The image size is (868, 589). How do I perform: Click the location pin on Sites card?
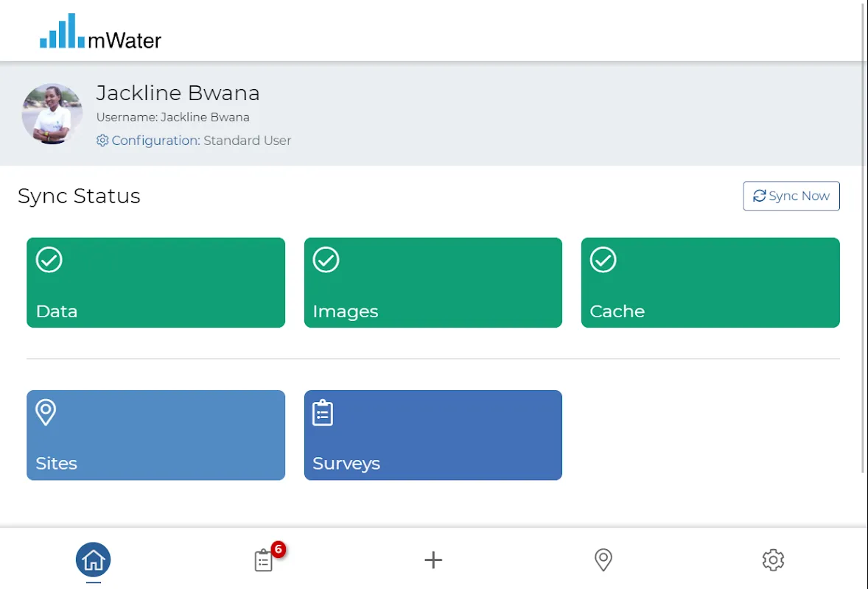click(46, 412)
